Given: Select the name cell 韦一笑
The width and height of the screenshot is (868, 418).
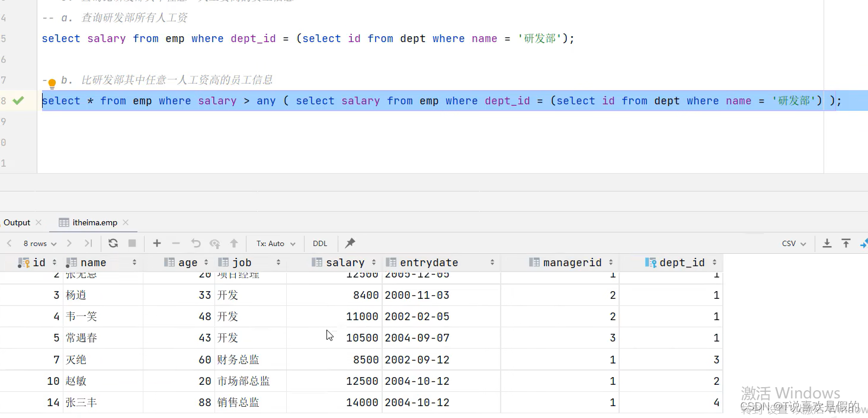Looking at the screenshot, I should (x=103, y=316).
